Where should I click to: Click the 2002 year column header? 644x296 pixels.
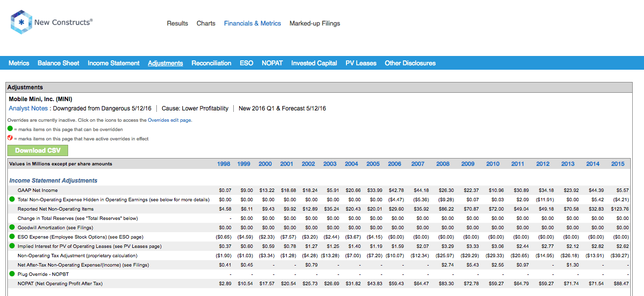(x=308, y=164)
